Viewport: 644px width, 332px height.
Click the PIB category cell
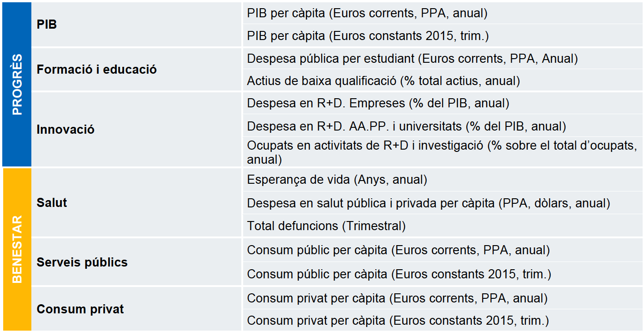pyautogui.click(x=137, y=25)
